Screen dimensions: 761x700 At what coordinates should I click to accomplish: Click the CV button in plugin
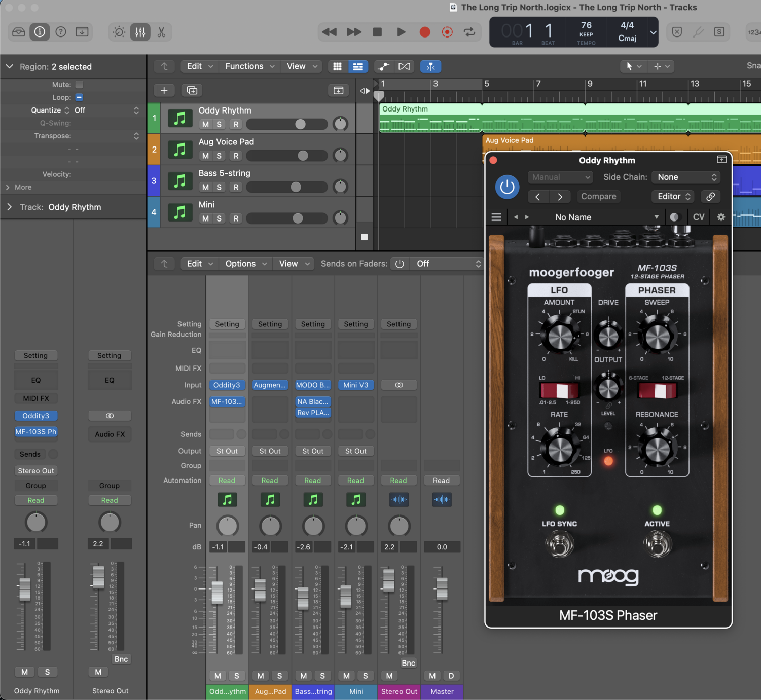click(x=699, y=217)
